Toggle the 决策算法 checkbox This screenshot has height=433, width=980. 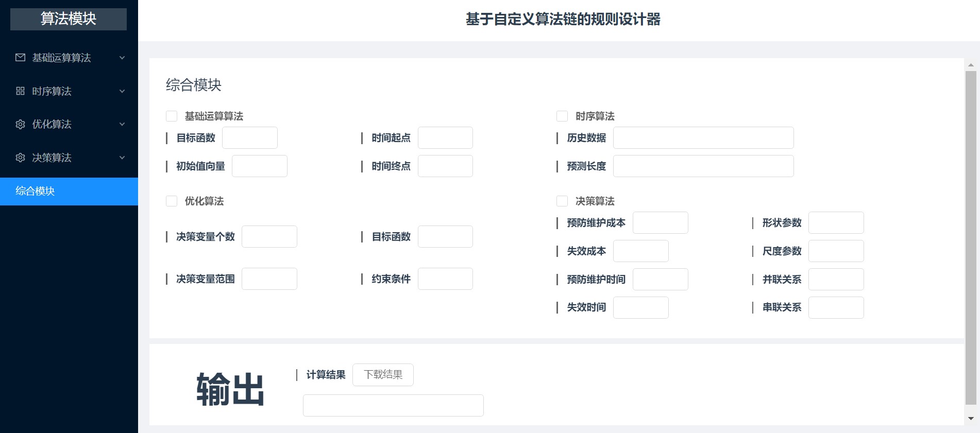pyautogui.click(x=562, y=201)
